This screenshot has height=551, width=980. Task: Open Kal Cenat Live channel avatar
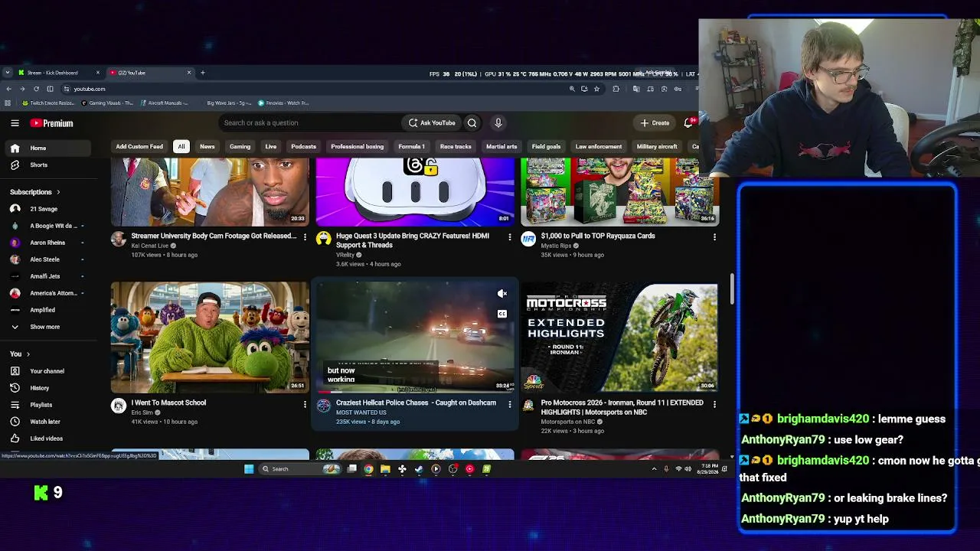[119, 239]
